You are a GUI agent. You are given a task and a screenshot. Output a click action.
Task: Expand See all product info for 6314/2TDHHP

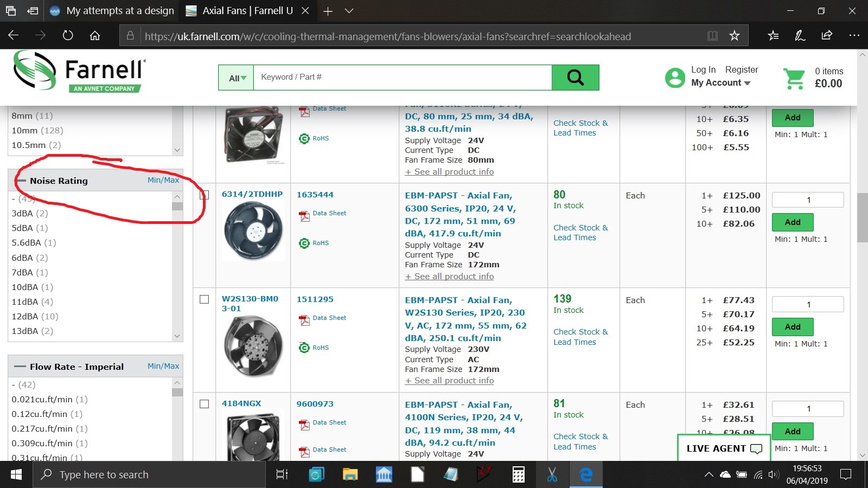pos(449,277)
